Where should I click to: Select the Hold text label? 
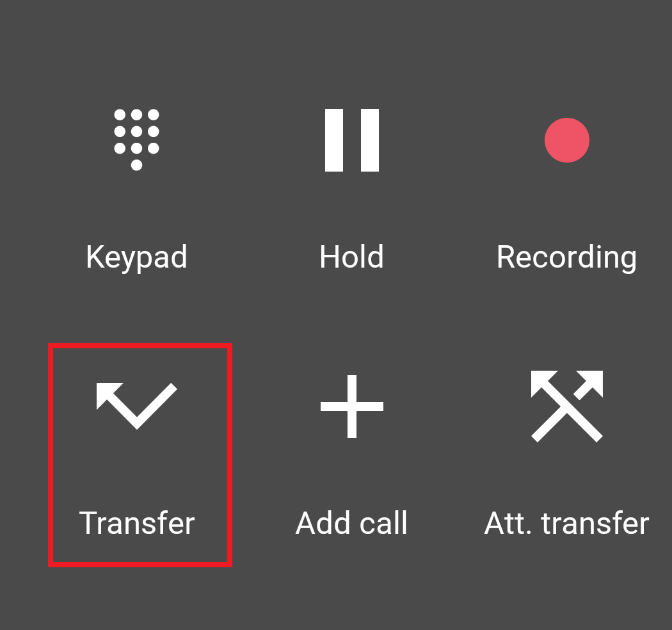[351, 257]
